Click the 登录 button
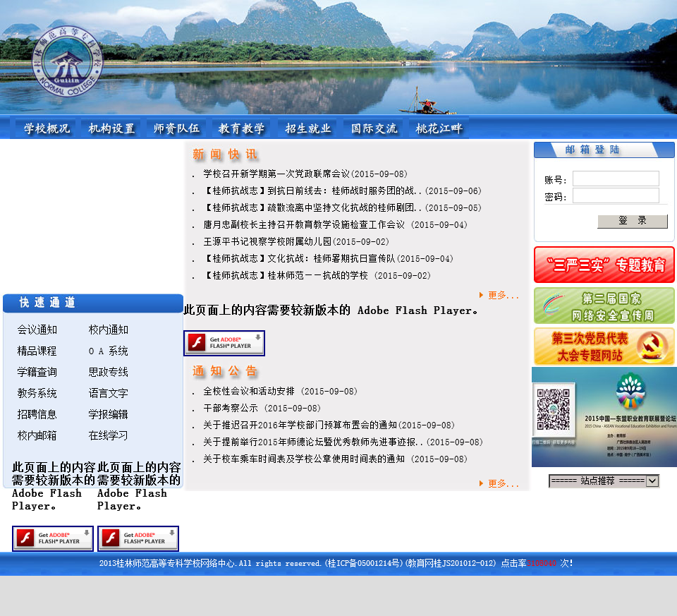The width and height of the screenshot is (677, 616). [x=632, y=221]
